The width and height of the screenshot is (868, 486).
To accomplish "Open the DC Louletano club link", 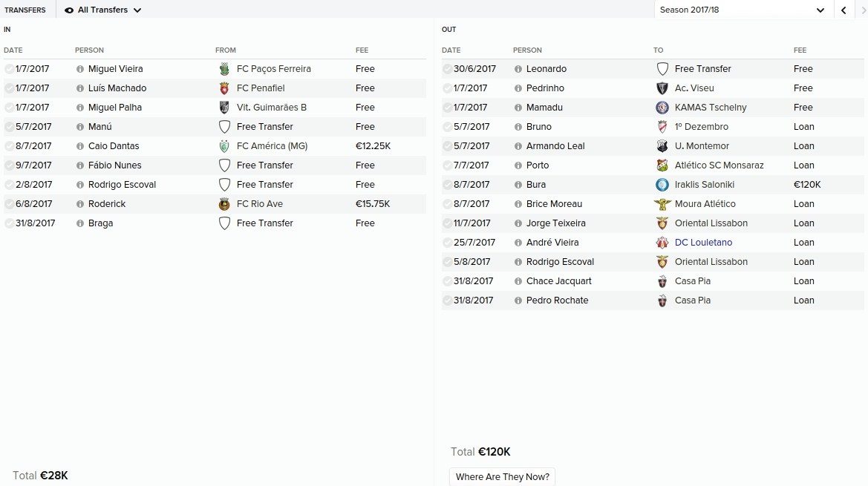I will [x=703, y=243].
